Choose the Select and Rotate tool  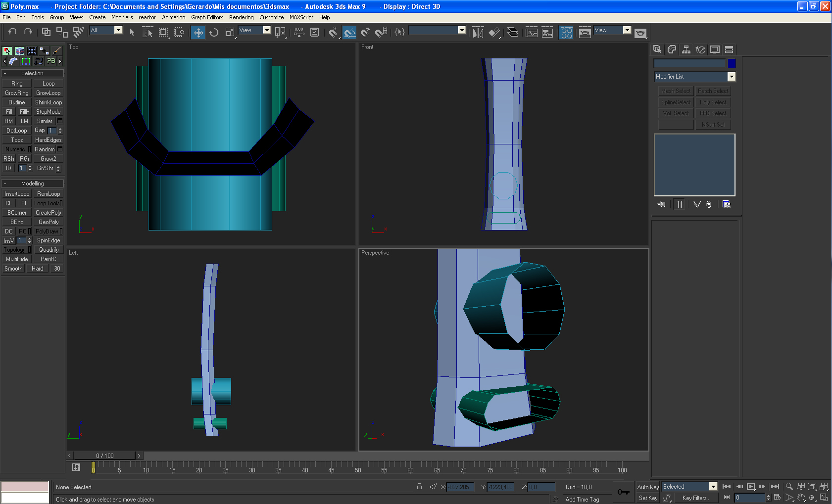[214, 33]
